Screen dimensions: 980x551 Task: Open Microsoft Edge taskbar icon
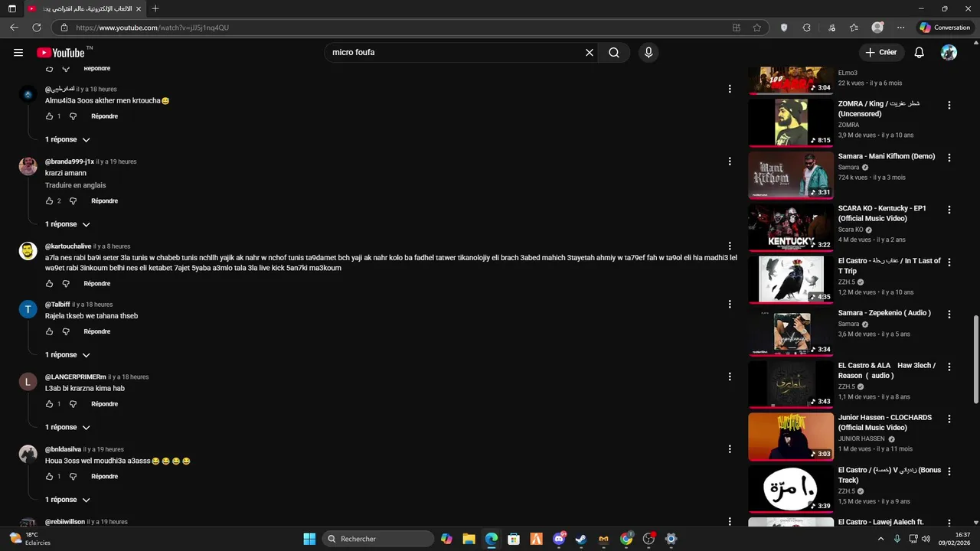click(x=492, y=539)
